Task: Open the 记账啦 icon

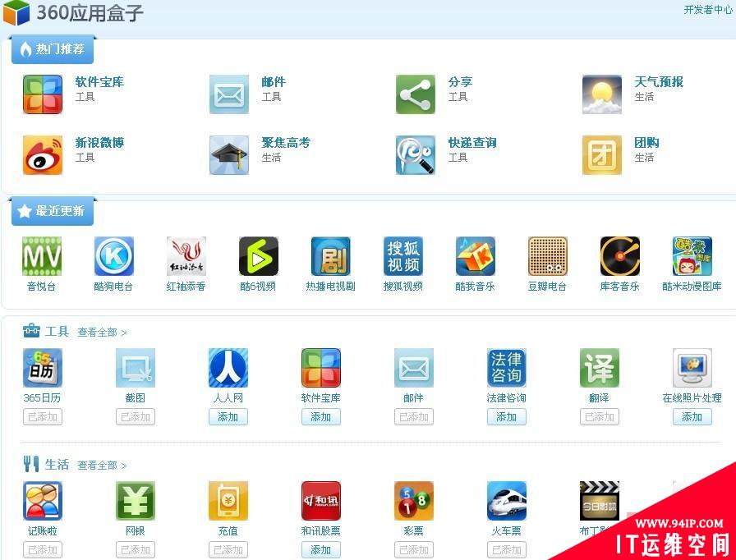Action: pyautogui.click(x=43, y=501)
